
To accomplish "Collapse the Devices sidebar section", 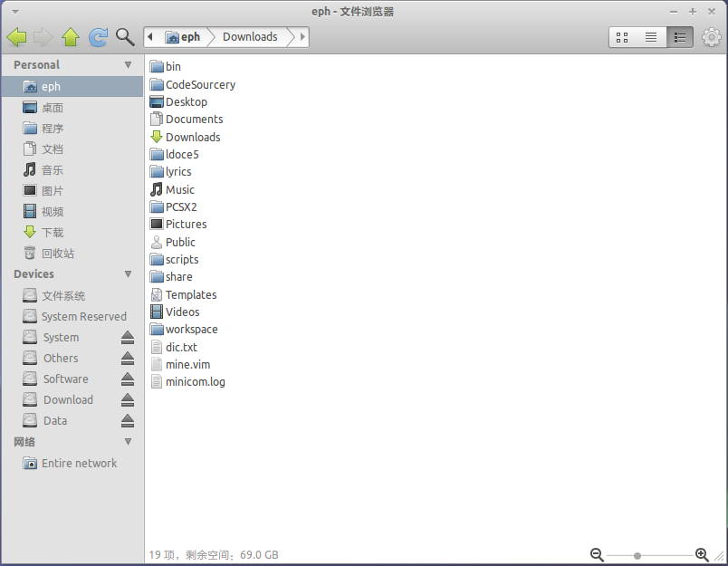I will (x=129, y=274).
